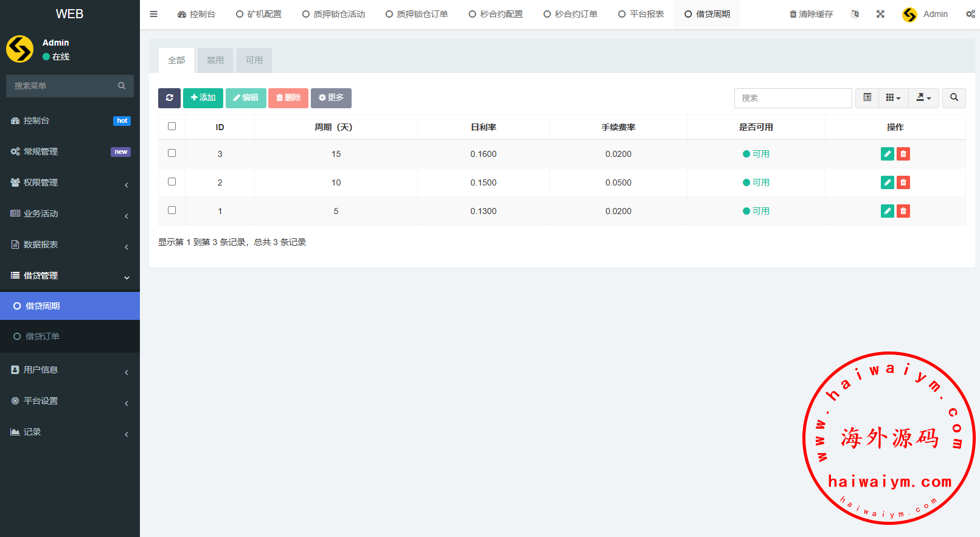Click the 清除缓存 link in header
Image resolution: width=980 pixels, height=537 pixels.
811,14
